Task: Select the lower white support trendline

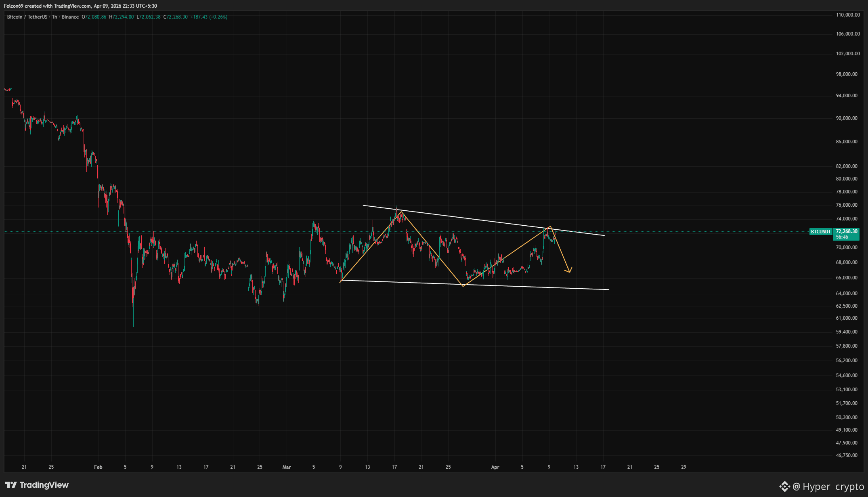Action: tap(475, 285)
